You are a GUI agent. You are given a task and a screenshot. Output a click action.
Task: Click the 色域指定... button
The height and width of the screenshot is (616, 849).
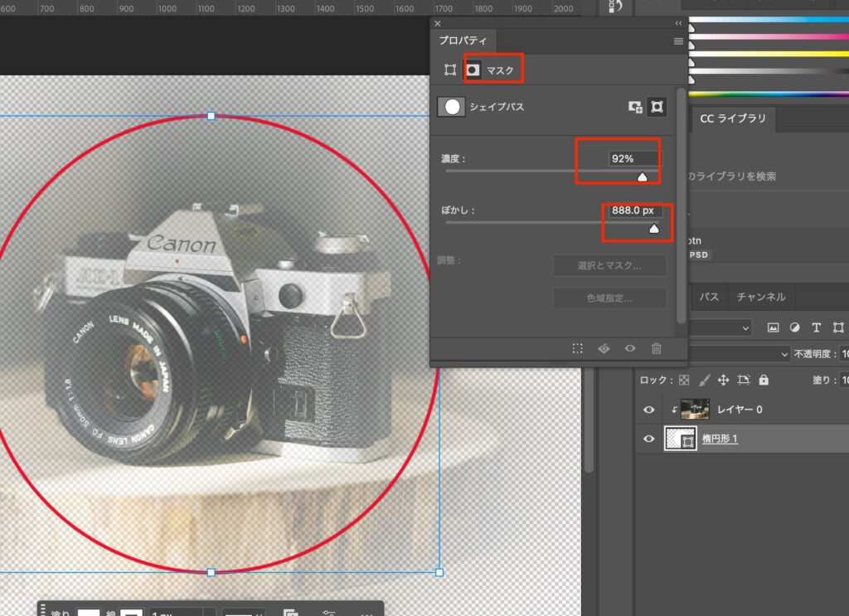click(x=609, y=298)
